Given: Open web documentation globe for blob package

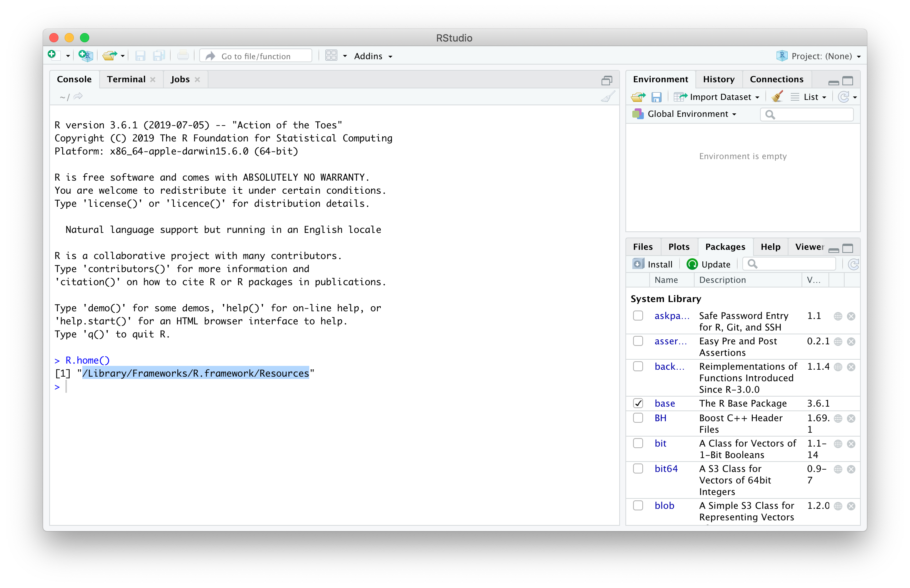Looking at the screenshot, I should 838,506.
